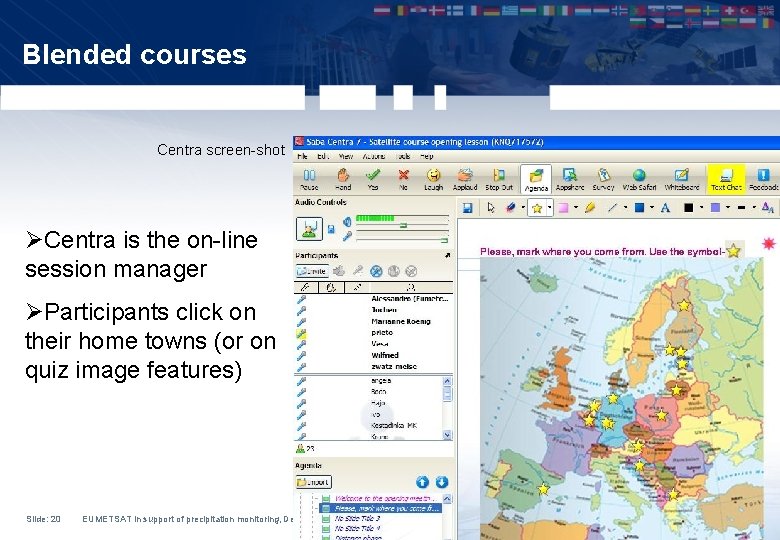Toggle the blue round participants filter icon
This screenshot has height=540, width=780.
(377, 271)
